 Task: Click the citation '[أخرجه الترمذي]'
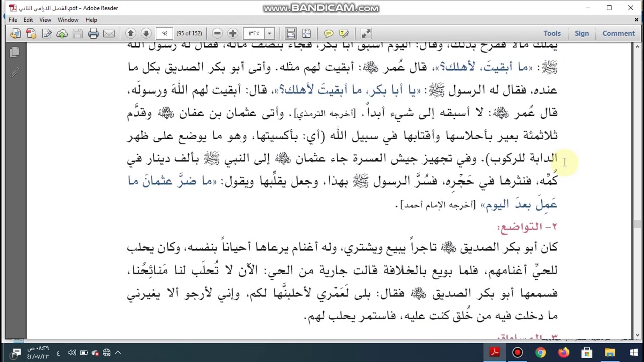coord(325,114)
